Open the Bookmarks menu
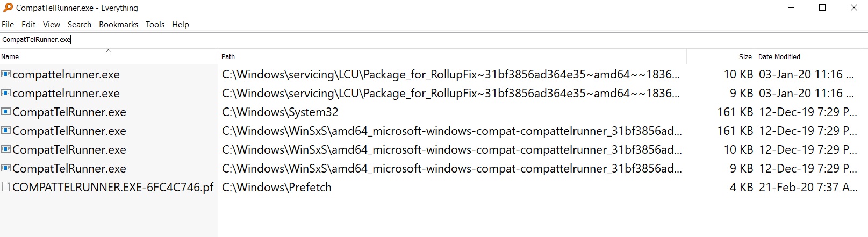 [118, 25]
